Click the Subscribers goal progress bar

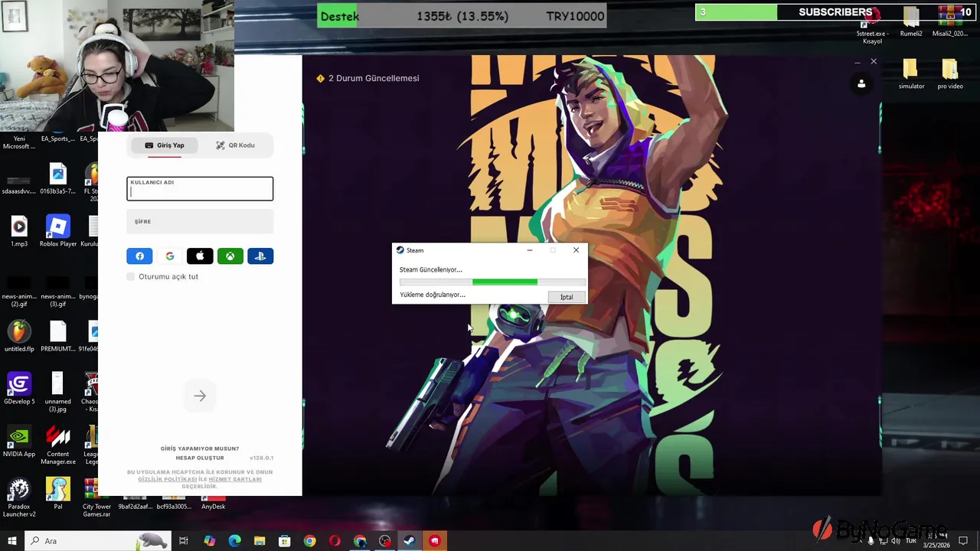coord(835,12)
